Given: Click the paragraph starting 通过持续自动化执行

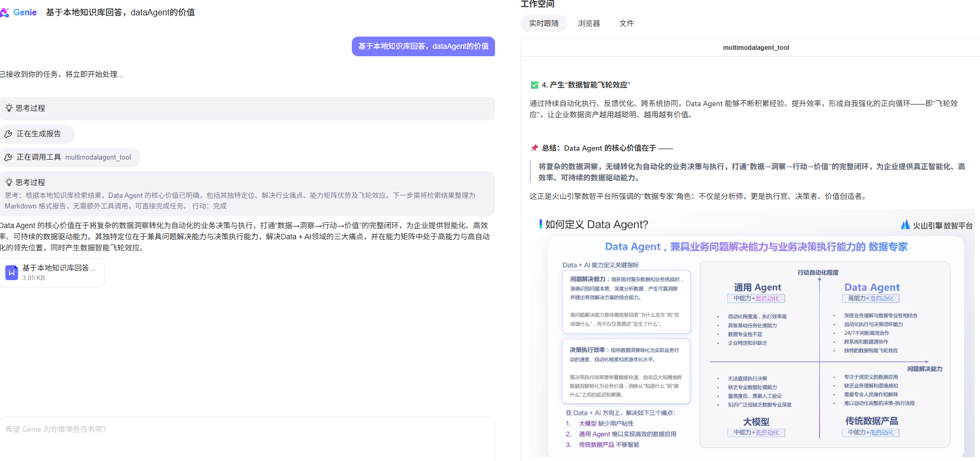Looking at the screenshot, I should [743, 109].
